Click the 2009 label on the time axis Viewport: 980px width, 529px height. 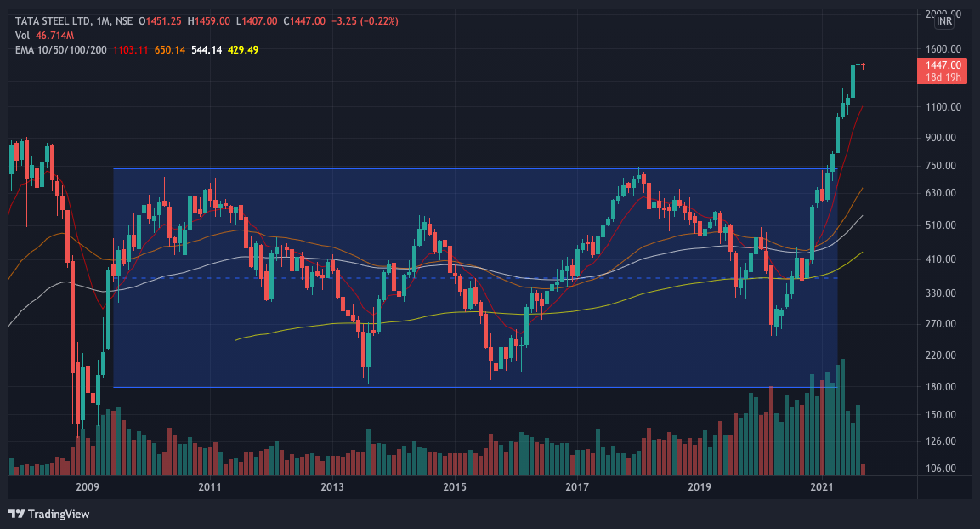pos(86,486)
